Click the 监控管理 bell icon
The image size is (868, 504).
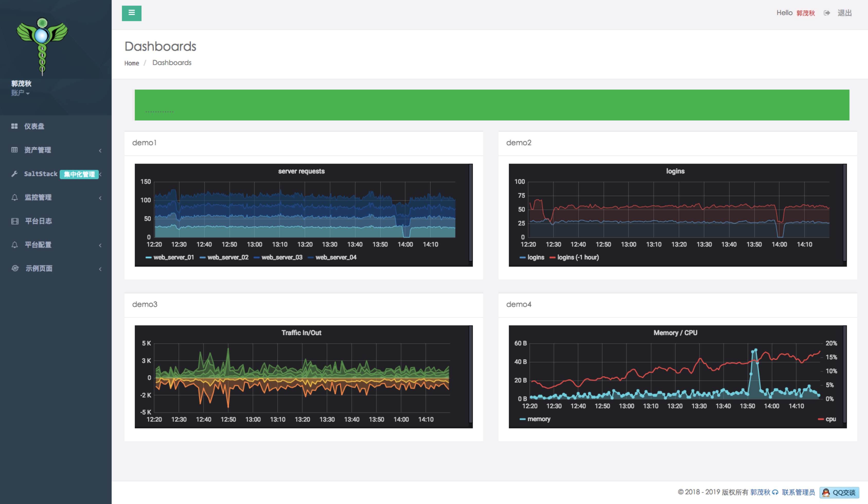point(14,197)
